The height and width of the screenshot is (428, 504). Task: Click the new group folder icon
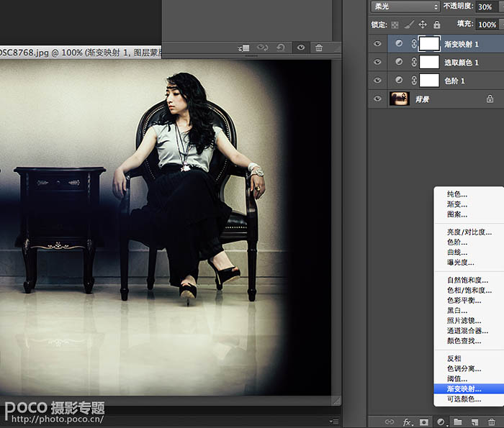coord(457,422)
